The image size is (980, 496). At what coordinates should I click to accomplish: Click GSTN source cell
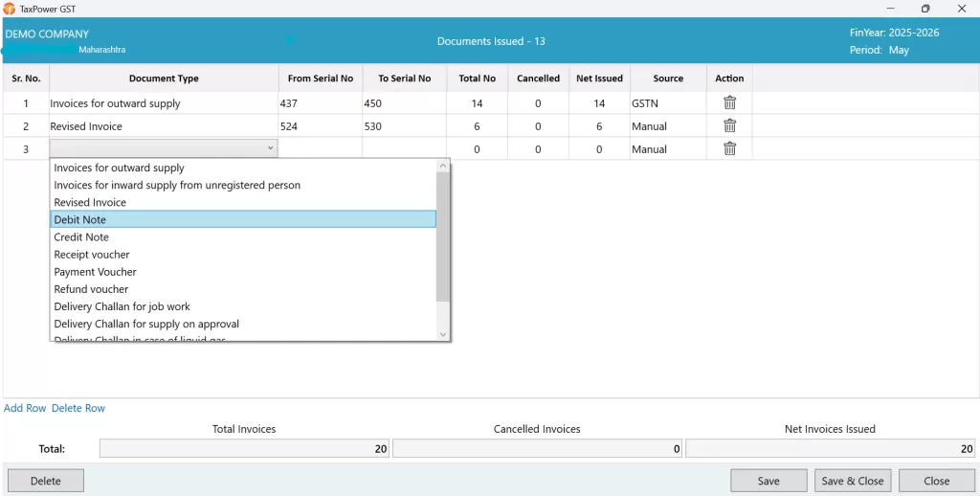(x=668, y=103)
